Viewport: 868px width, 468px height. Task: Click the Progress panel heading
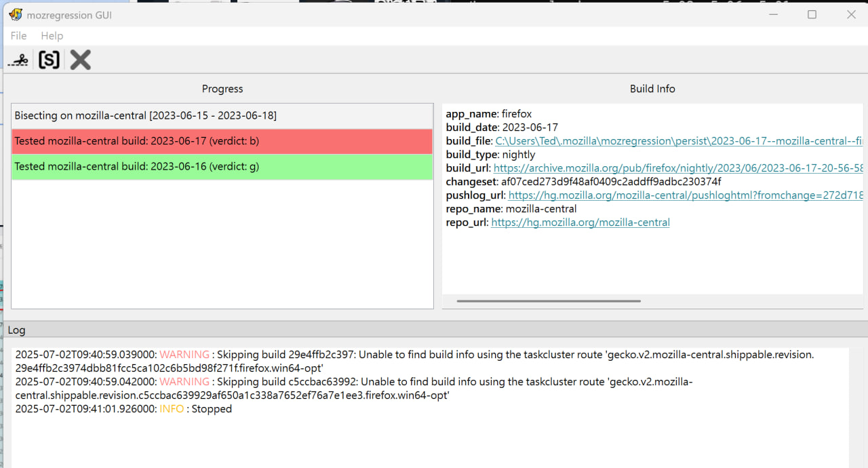coord(222,89)
